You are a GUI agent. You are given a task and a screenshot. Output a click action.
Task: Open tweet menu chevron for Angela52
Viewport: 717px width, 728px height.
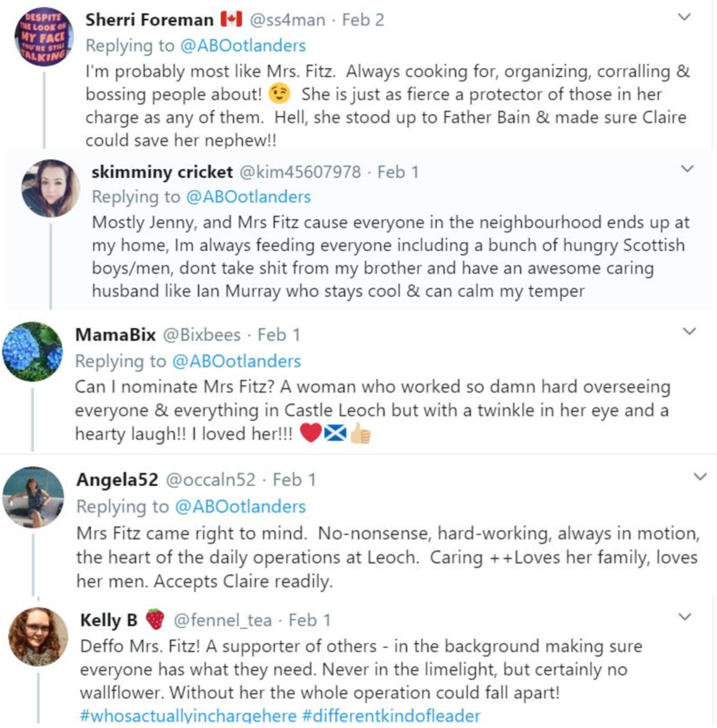[700, 477]
